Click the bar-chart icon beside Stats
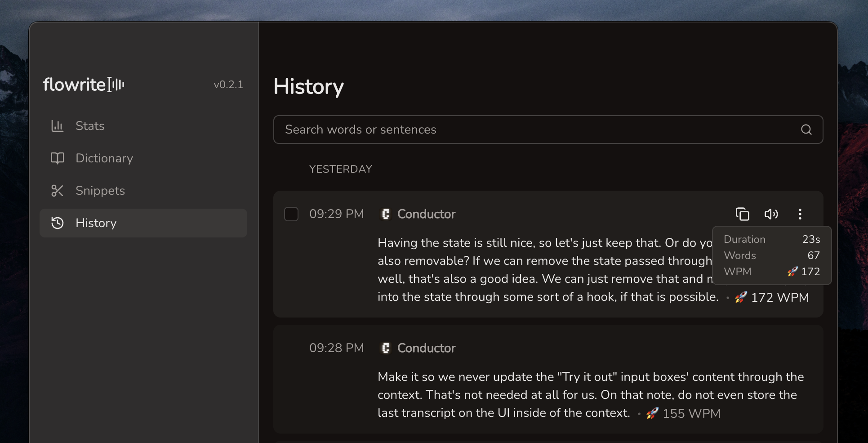868x443 pixels. point(57,126)
